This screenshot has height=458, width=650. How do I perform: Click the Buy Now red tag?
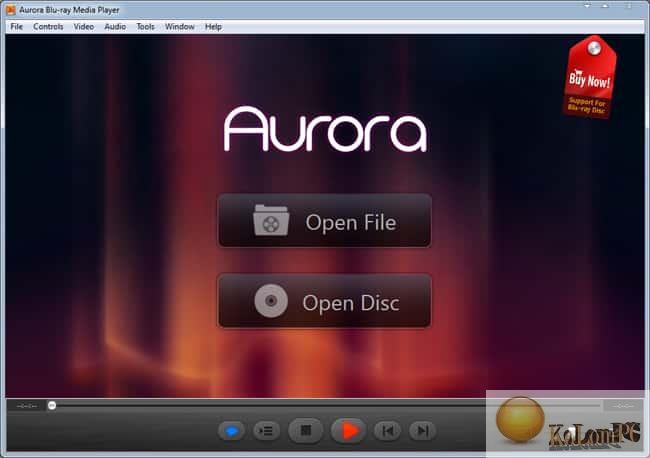point(589,77)
